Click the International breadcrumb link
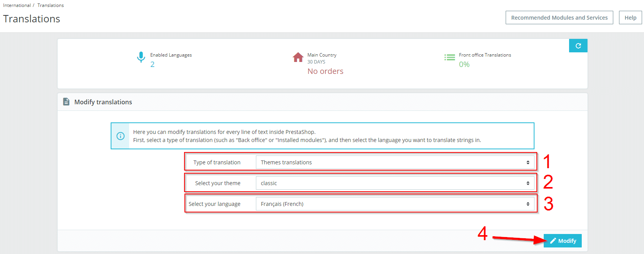 pyautogui.click(x=17, y=5)
